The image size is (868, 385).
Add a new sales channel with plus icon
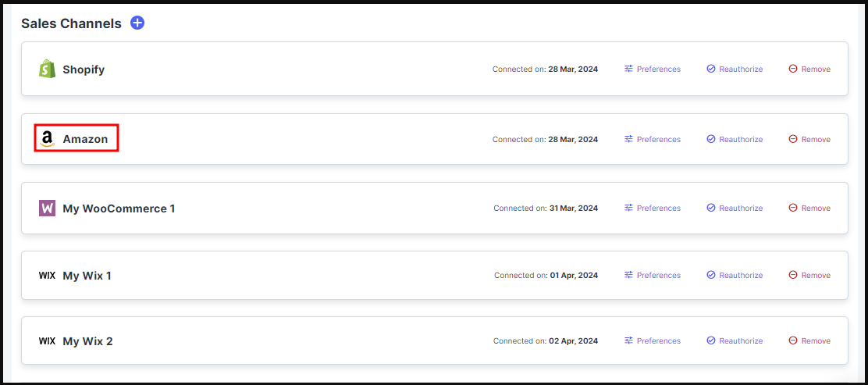click(137, 23)
